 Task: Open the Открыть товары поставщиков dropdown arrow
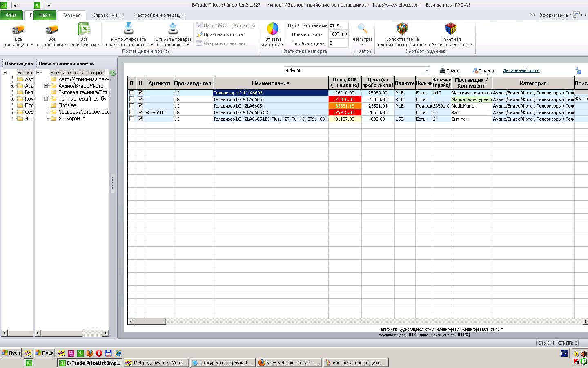[188, 45]
